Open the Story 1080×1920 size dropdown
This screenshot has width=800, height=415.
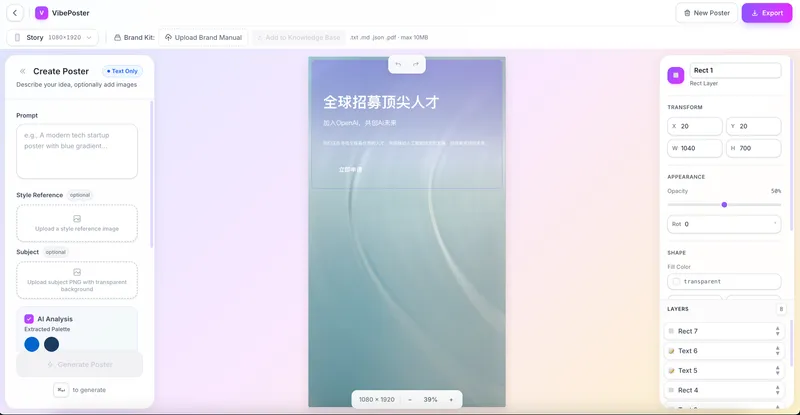pos(52,37)
